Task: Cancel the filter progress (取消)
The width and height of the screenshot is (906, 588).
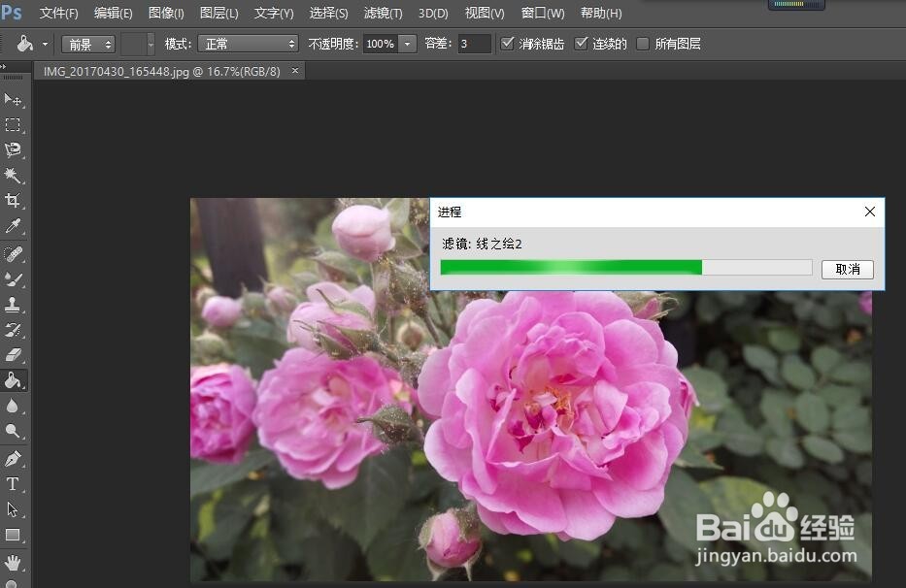Action: tap(847, 269)
